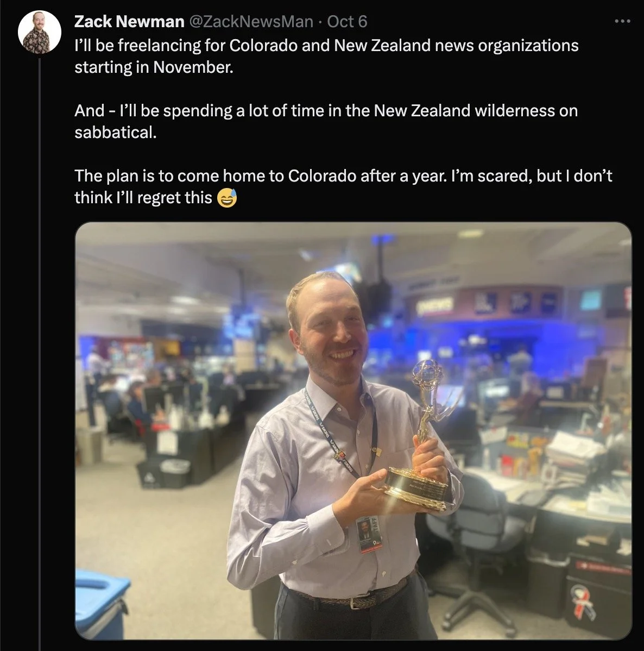Image resolution: width=644 pixels, height=651 pixels.
Task: Click the thread connector line below the avatar
Action: pos(40,353)
